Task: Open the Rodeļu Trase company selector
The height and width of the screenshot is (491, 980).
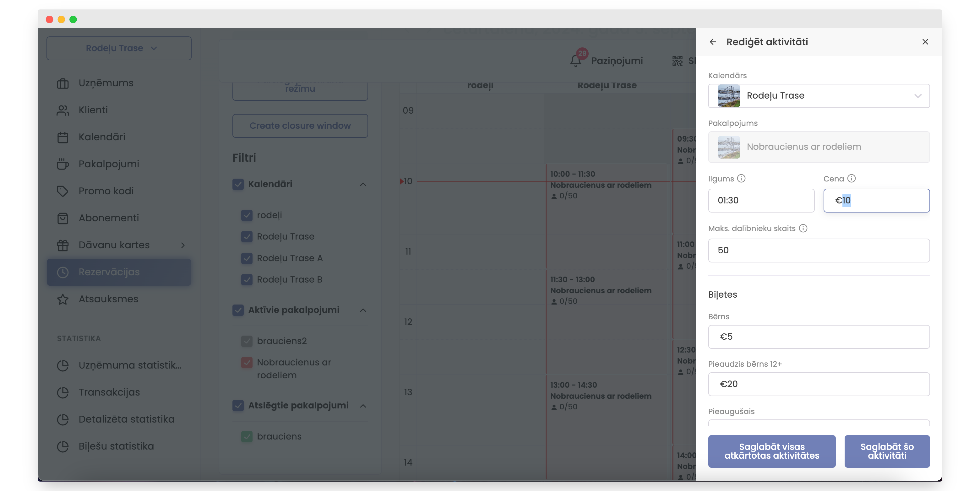Action: click(119, 48)
